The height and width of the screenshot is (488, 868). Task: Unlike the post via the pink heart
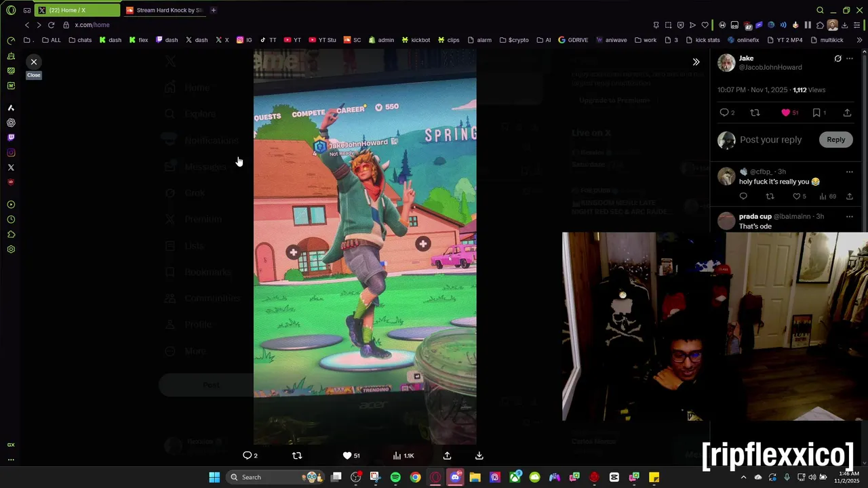pos(786,113)
